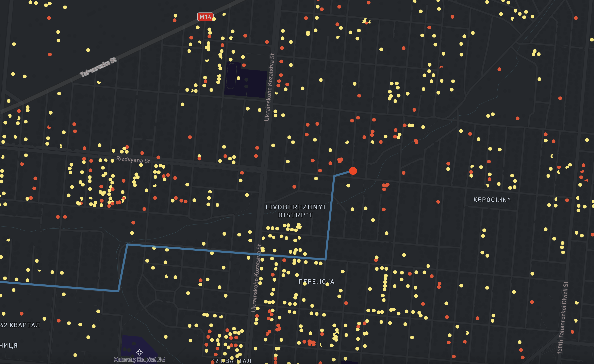Click the Tahanrozka St street label
The height and width of the screenshot is (364, 594).
pyautogui.click(x=98, y=67)
